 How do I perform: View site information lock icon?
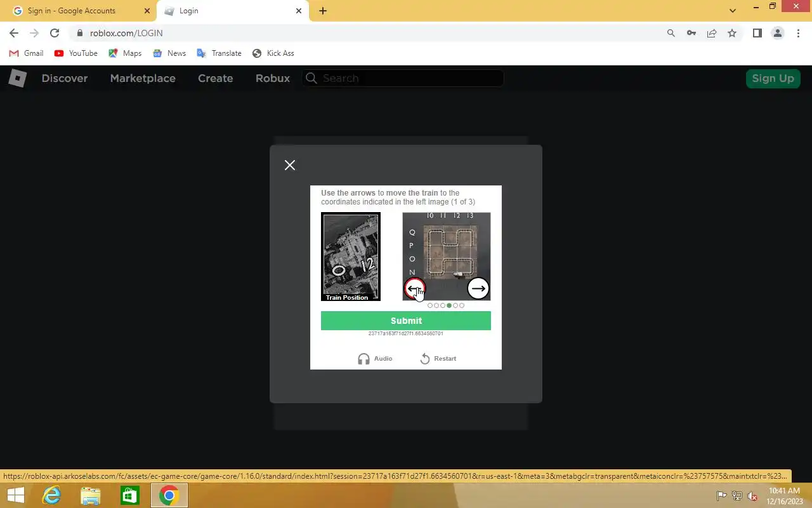pos(79,33)
